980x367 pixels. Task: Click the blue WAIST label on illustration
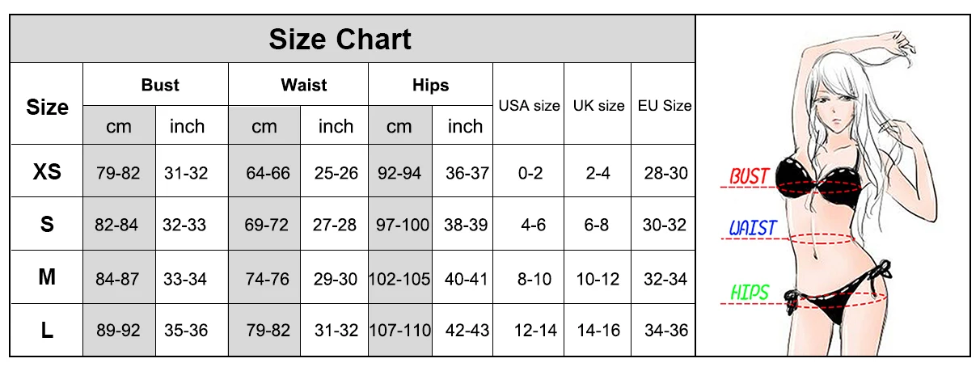coord(751,229)
